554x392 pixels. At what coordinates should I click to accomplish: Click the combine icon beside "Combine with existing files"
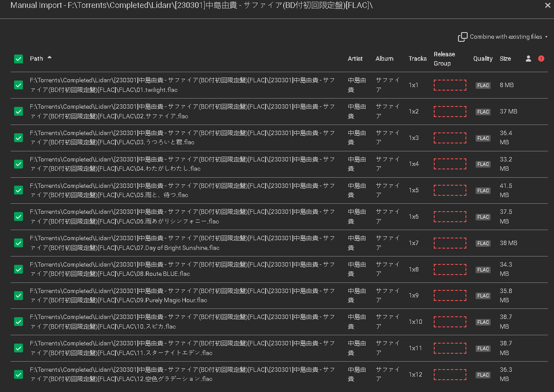point(463,37)
